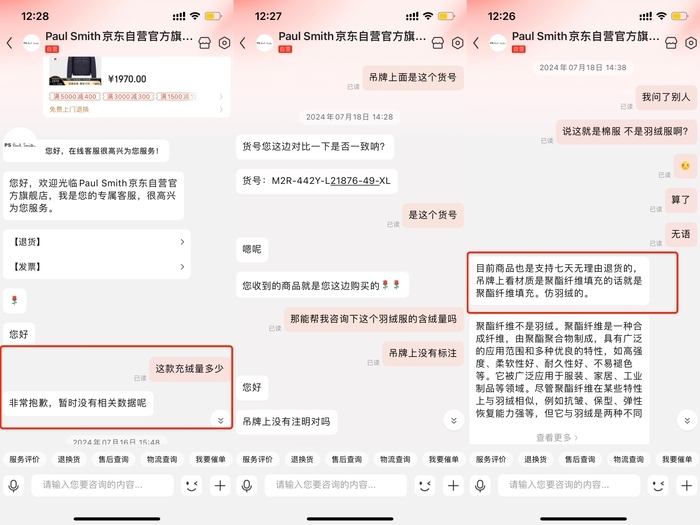
Task: Tap the Paul Smith avatar in right chat header
Action: tap(498, 43)
